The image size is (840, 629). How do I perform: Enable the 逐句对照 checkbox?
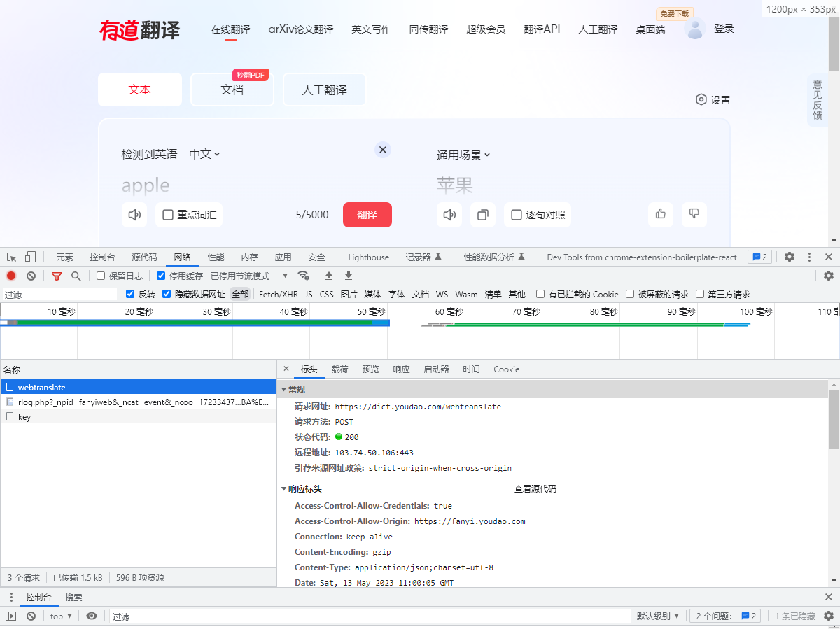point(517,215)
